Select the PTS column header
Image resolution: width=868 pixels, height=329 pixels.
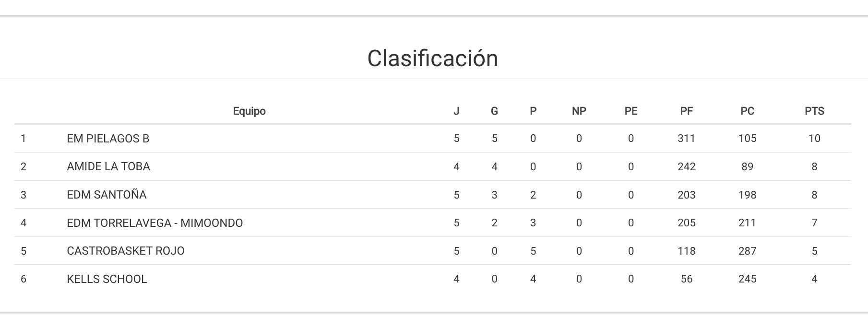(x=814, y=111)
